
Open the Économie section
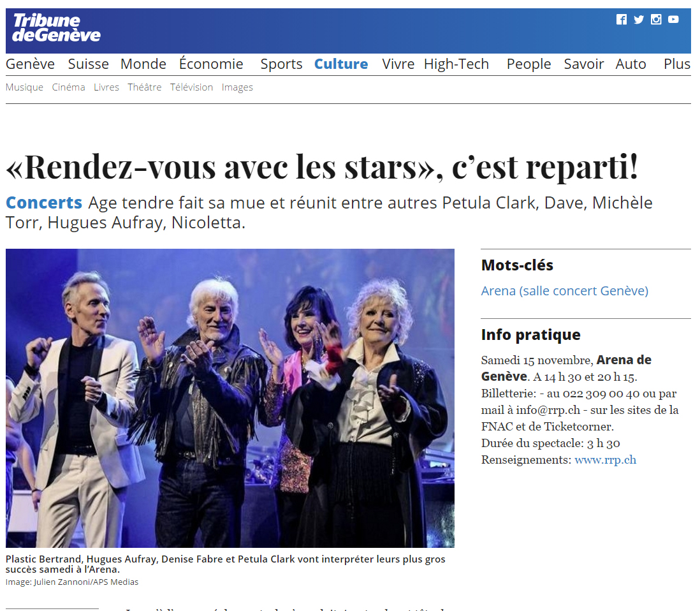211,63
